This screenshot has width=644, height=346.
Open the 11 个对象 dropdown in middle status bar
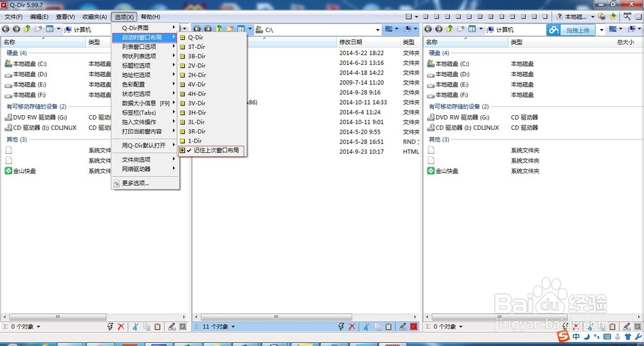click(233, 327)
